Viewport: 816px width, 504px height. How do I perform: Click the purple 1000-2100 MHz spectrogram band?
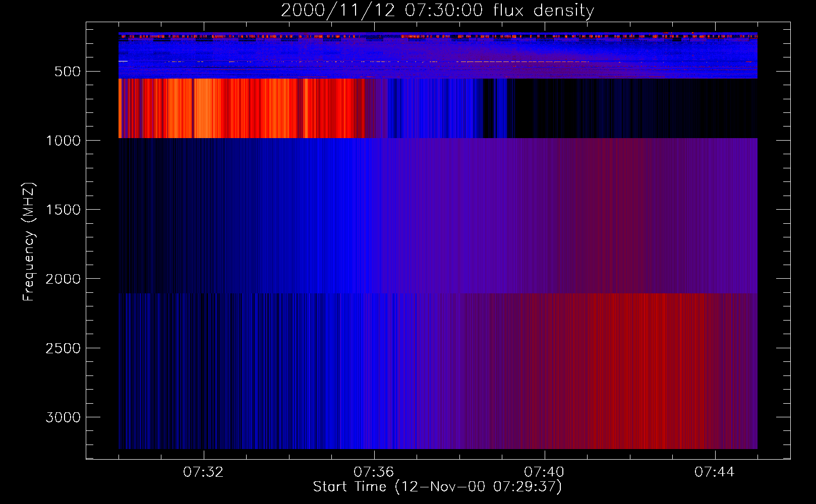click(438, 216)
